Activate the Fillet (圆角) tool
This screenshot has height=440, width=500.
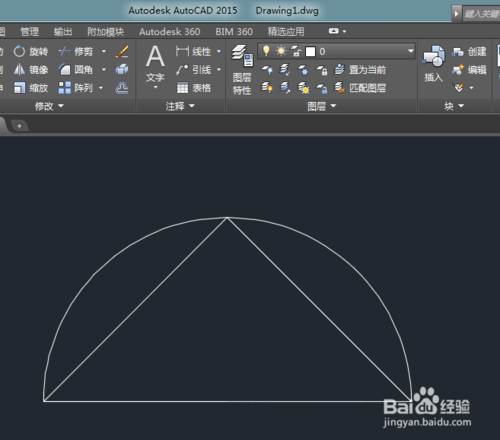tap(76, 70)
